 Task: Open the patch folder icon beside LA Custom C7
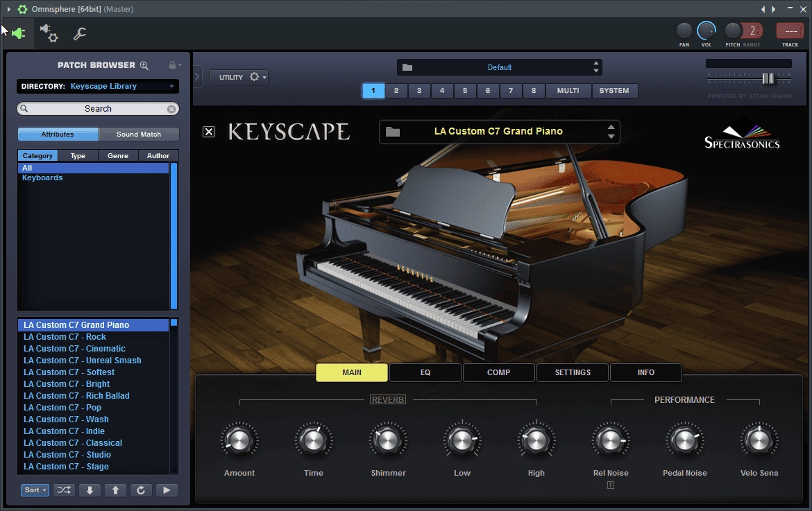tap(393, 132)
